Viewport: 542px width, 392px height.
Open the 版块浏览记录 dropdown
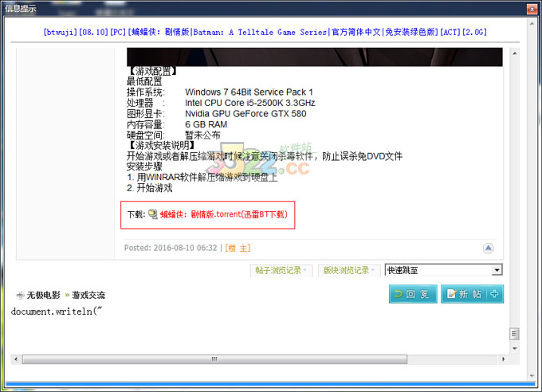pos(349,270)
